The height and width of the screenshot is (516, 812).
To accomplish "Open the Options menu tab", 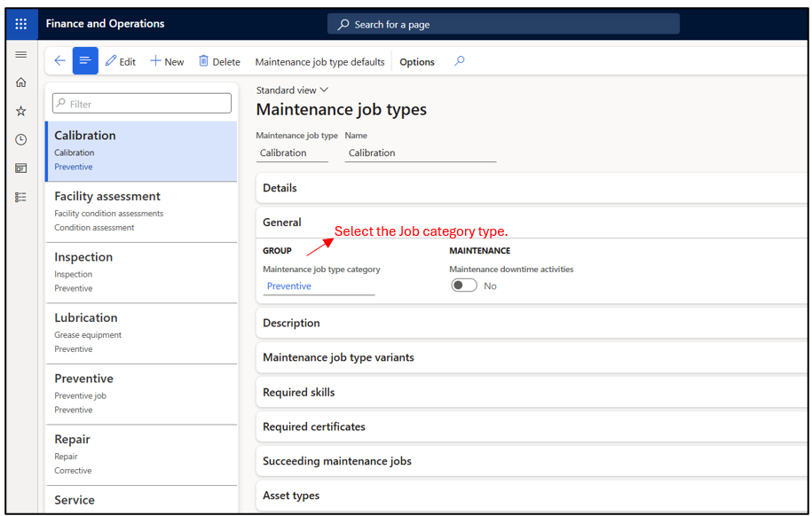I will (x=417, y=62).
